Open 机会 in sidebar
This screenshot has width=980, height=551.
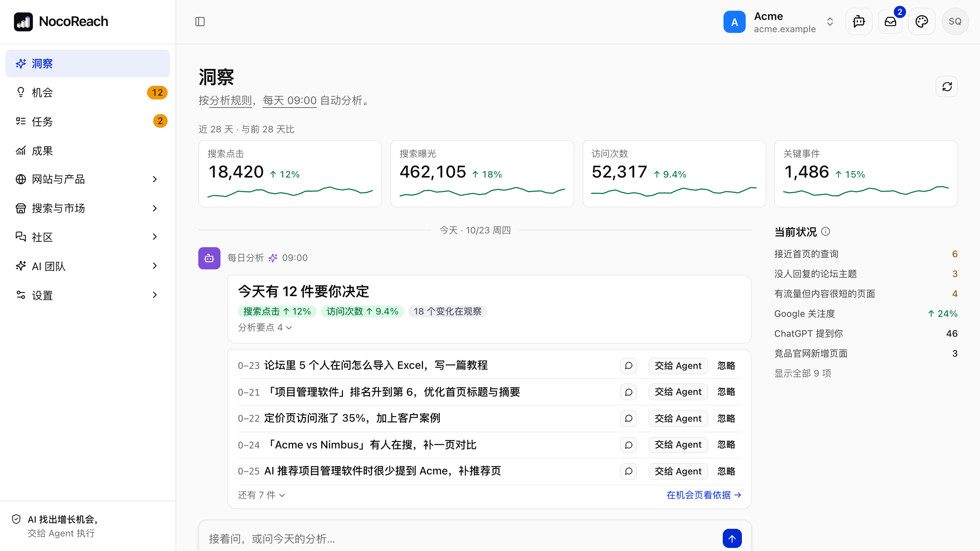tap(88, 93)
